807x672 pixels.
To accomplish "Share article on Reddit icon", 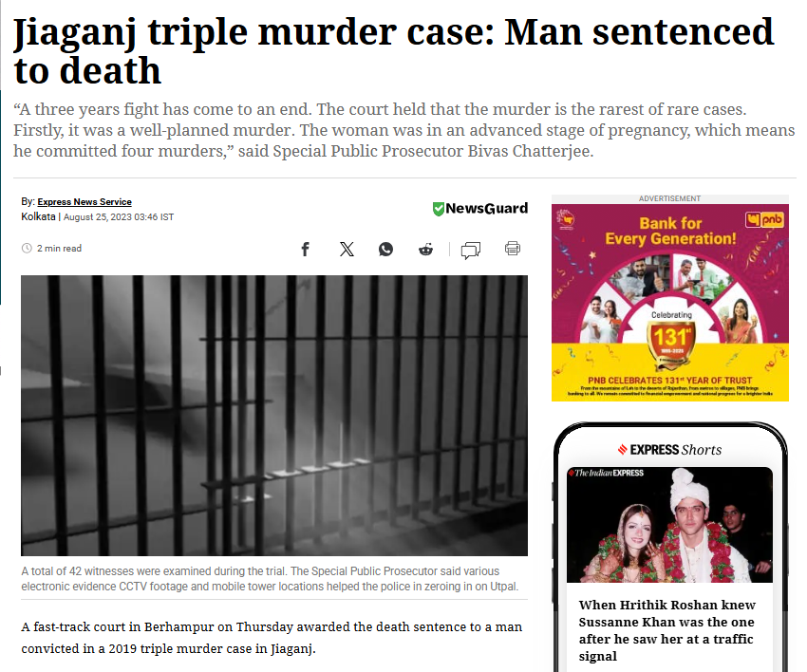I will [425, 250].
